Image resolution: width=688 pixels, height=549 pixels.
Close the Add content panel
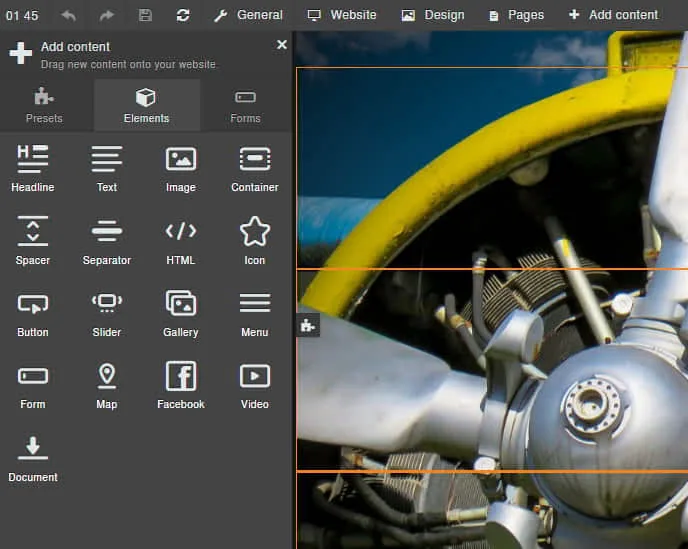tap(282, 44)
